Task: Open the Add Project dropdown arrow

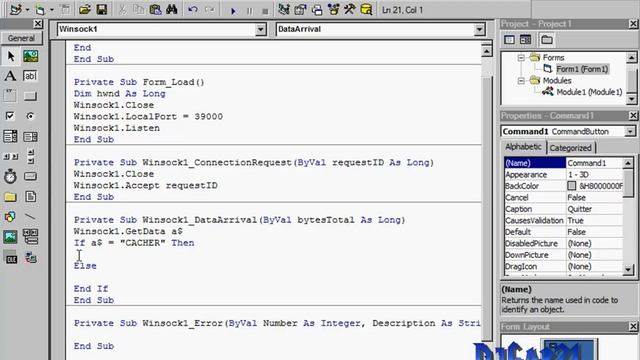Action: click(27, 10)
